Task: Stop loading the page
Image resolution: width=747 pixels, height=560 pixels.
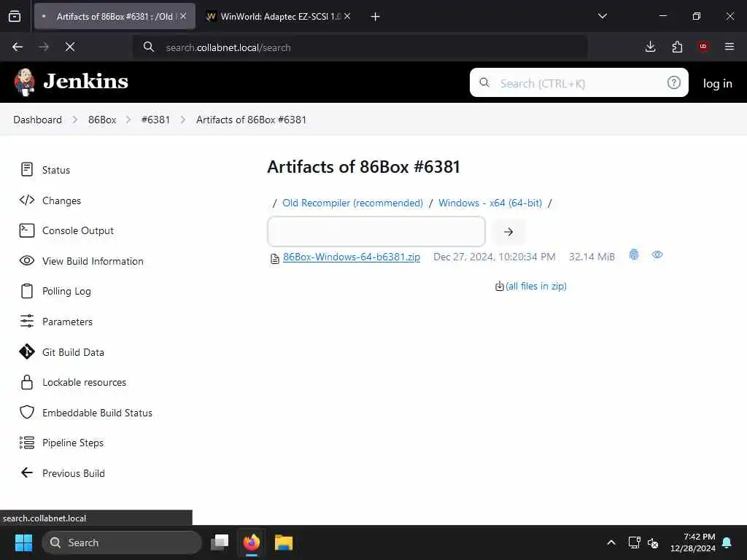Action: point(70,47)
